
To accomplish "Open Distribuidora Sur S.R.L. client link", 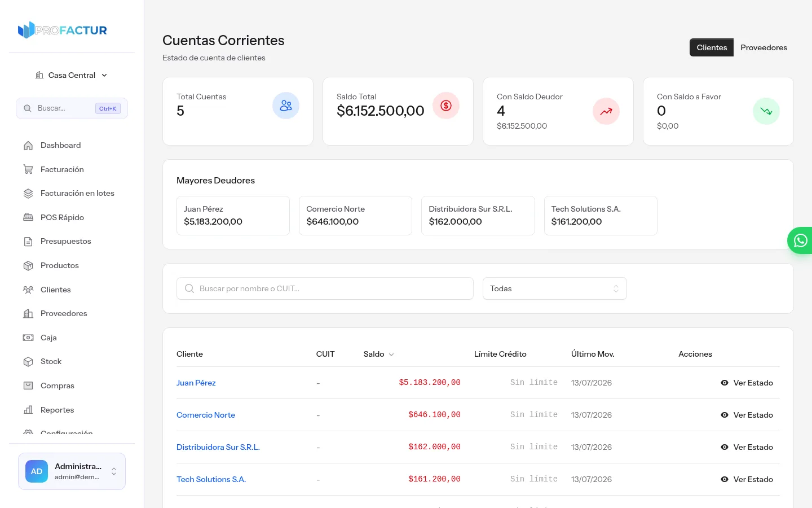I will tap(218, 447).
